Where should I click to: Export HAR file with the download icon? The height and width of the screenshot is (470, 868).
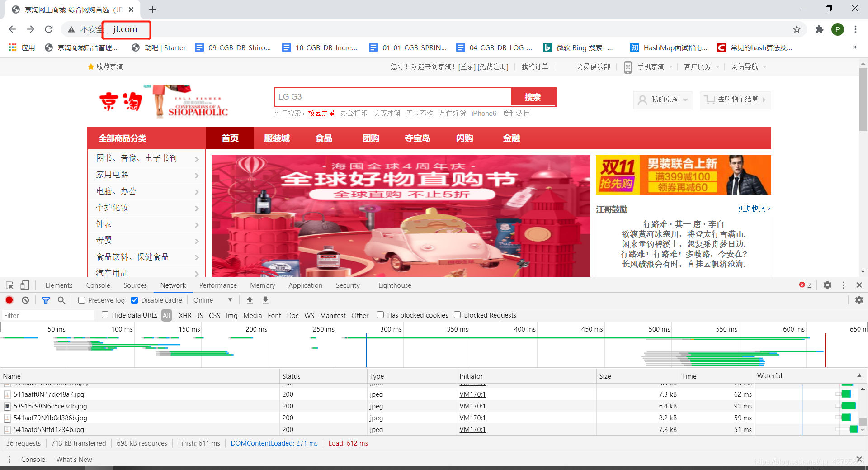tap(265, 300)
